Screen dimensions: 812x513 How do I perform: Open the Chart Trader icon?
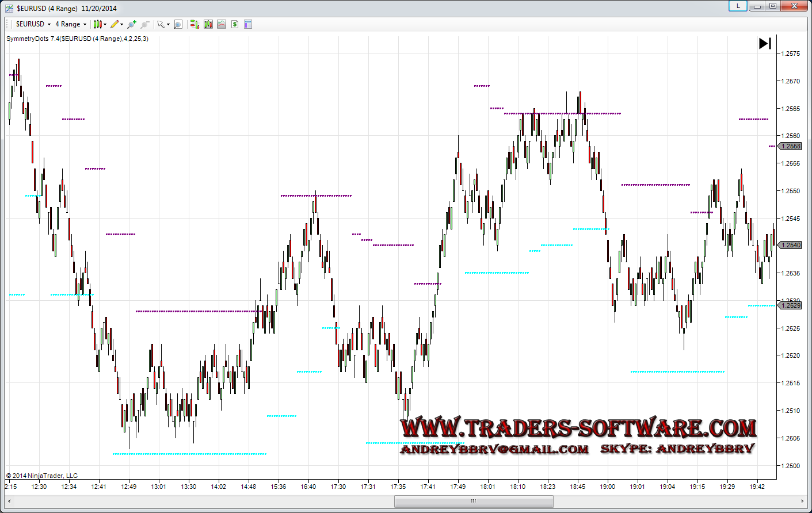195,24
